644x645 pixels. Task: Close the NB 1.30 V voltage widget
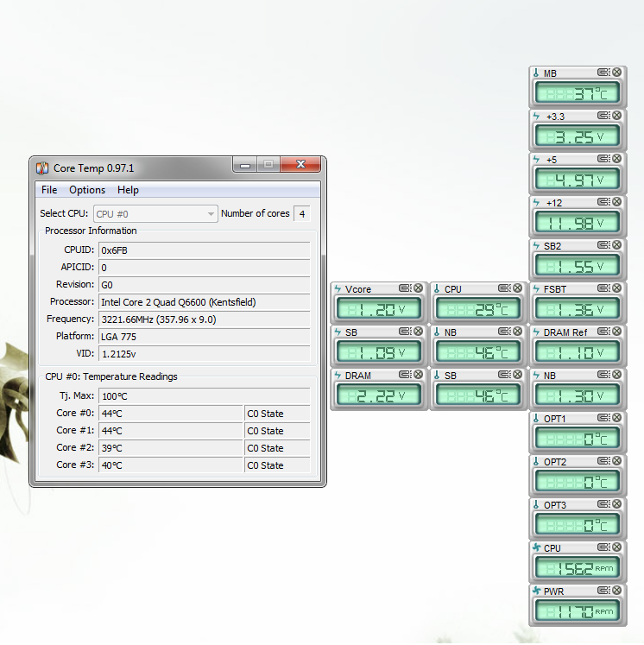(x=616, y=375)
